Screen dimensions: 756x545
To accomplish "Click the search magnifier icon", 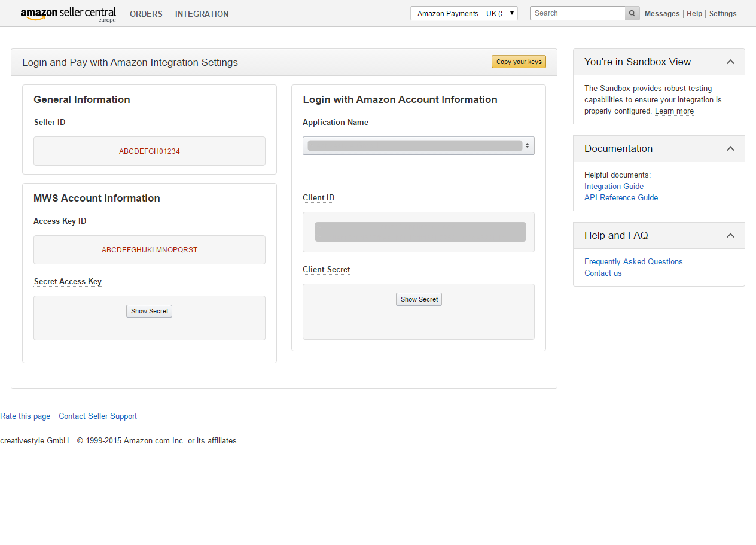I will (x=632, y=13).
